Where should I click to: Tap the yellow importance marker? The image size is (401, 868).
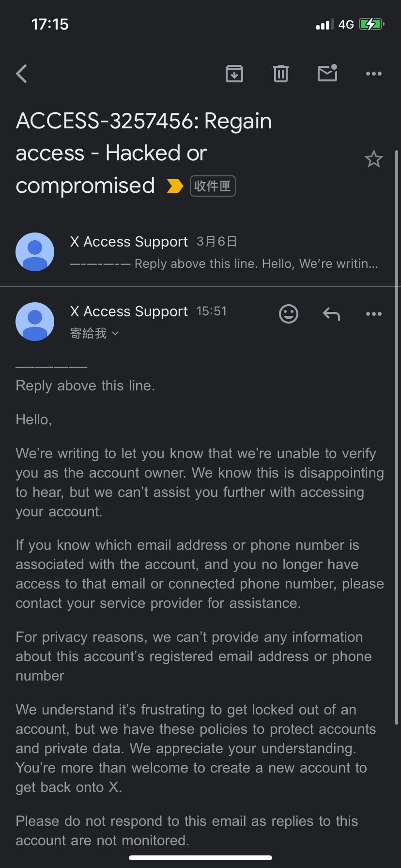(x=175, y=186)
